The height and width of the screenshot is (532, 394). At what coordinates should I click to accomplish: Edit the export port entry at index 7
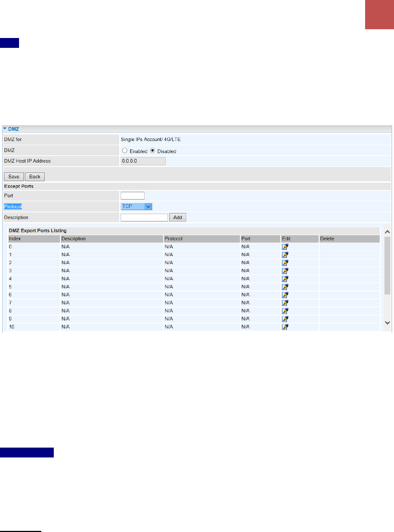click(x=285, y=303)
